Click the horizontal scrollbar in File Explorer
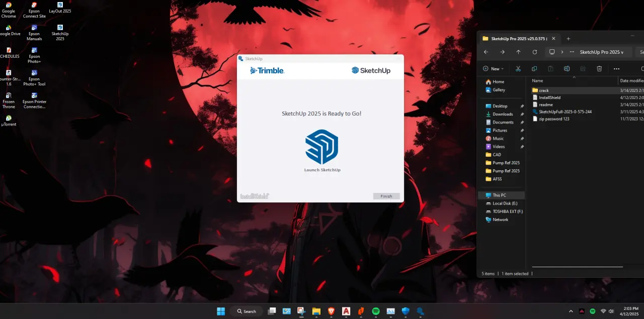This screenshot has width=644, height=319. [x=577, y=267]
